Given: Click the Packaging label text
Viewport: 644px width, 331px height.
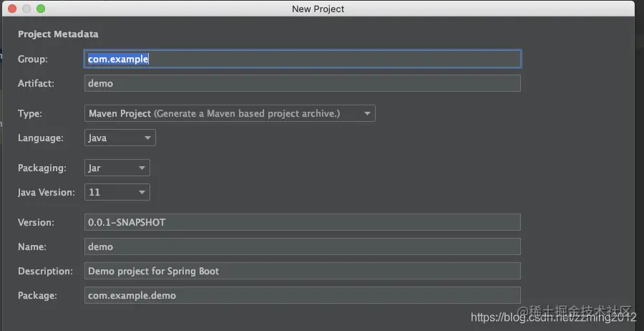Looking at the screenshot, I should pos(42,168).
